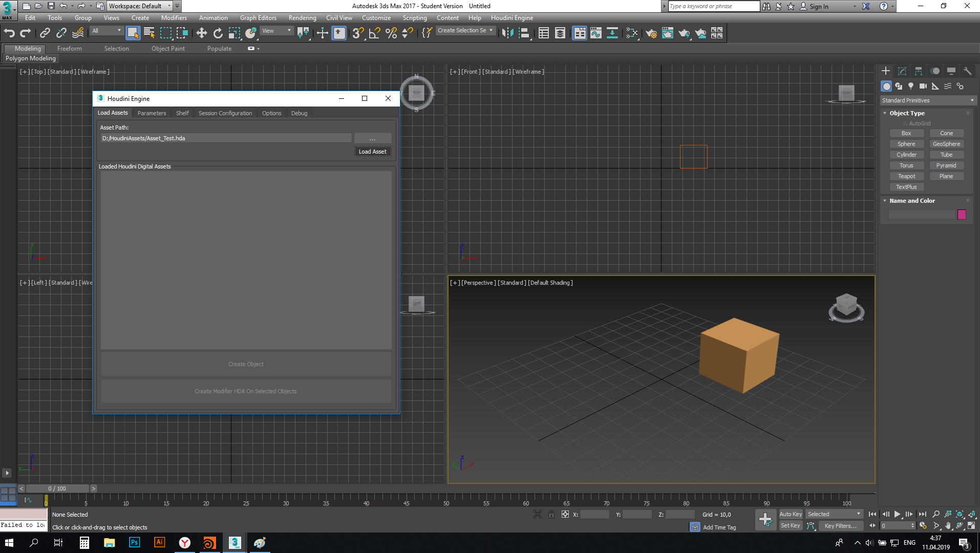
Task: Click the Zoom Extents viewport control
Action: 960,514
